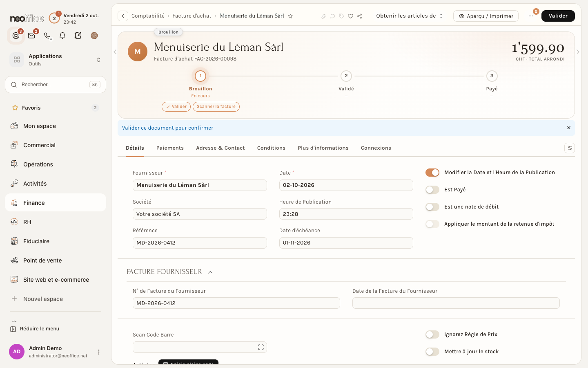588x368 pixels.
Task: Click the black Valider button in header
Action: click(558, 16)
